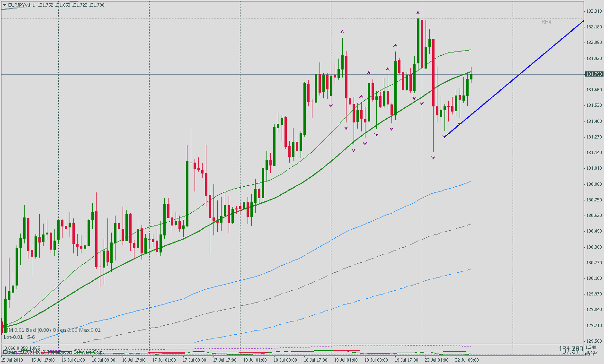
Task: Click the 129.710 price scale label
Action: click(594, 325)
